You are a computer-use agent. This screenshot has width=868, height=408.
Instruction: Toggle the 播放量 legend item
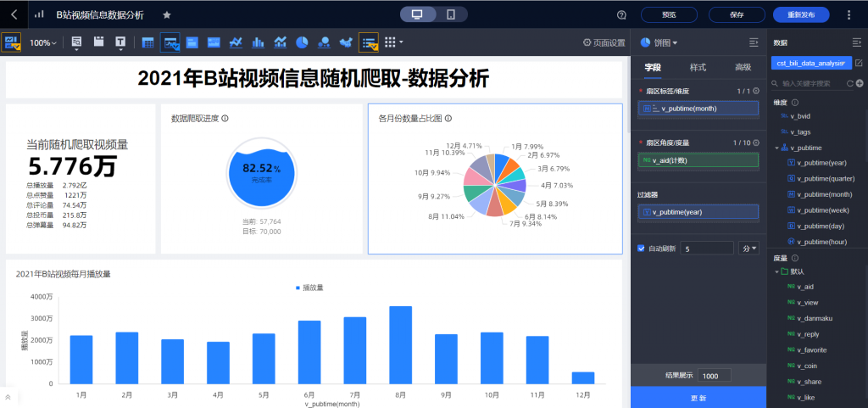[309, 288]
